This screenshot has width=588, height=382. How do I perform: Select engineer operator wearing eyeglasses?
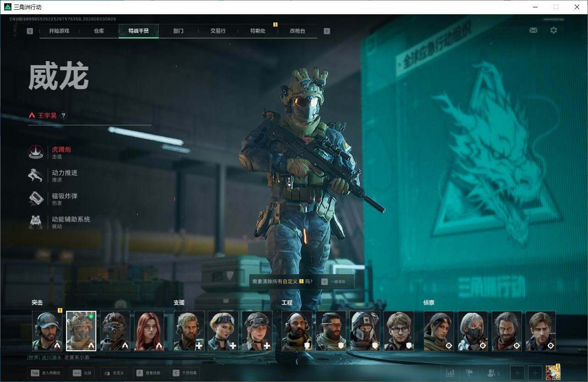click(399, 331)
